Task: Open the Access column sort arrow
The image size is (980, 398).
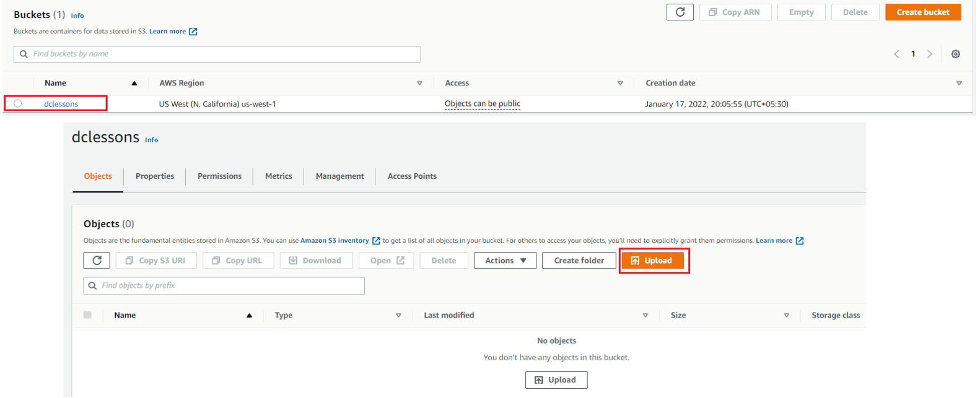Action: (x=620, y=83)
